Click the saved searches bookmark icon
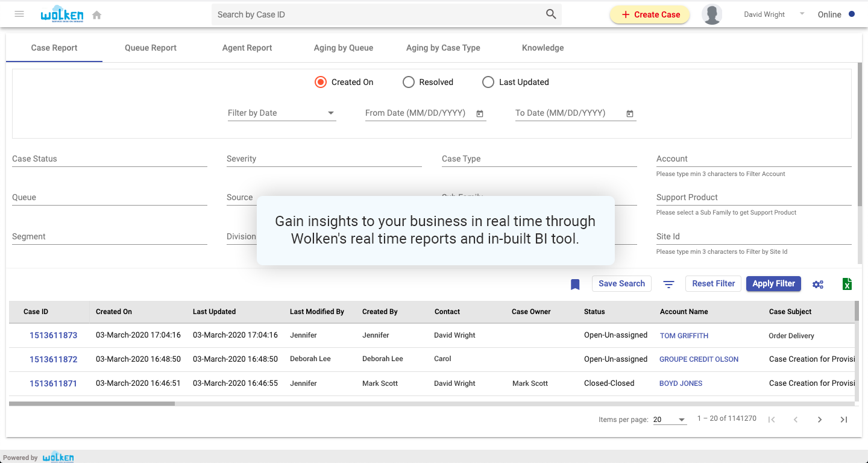 [x=575, y=284]
